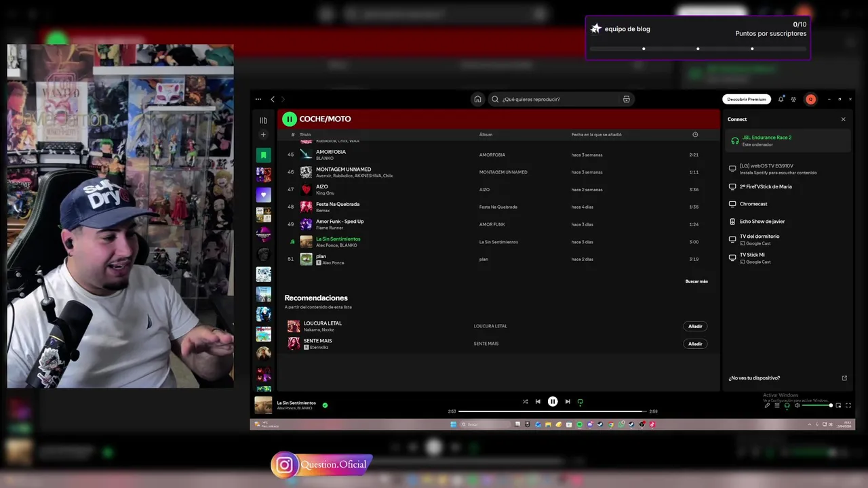This screenshot has width=868, height=488.
Task: Pause playlist with green COCHE/MOTO button
Action: click(x=290, y=119)
